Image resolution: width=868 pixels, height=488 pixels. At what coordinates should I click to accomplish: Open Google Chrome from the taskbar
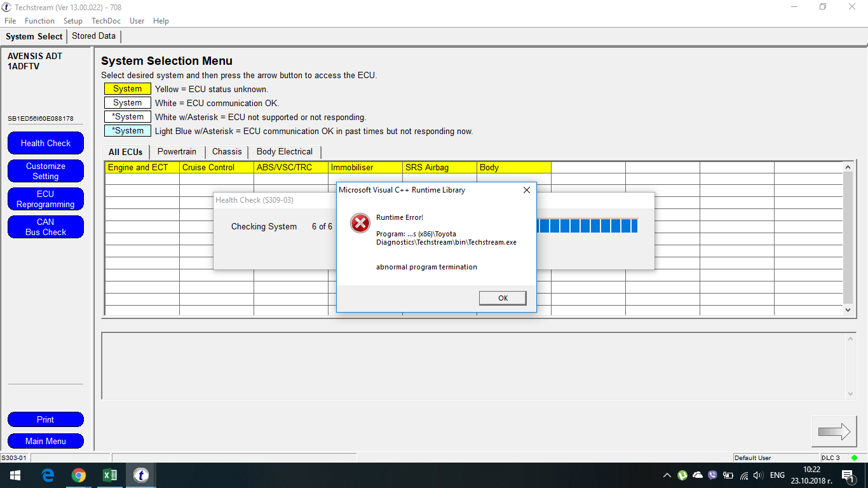coord(79,475)
